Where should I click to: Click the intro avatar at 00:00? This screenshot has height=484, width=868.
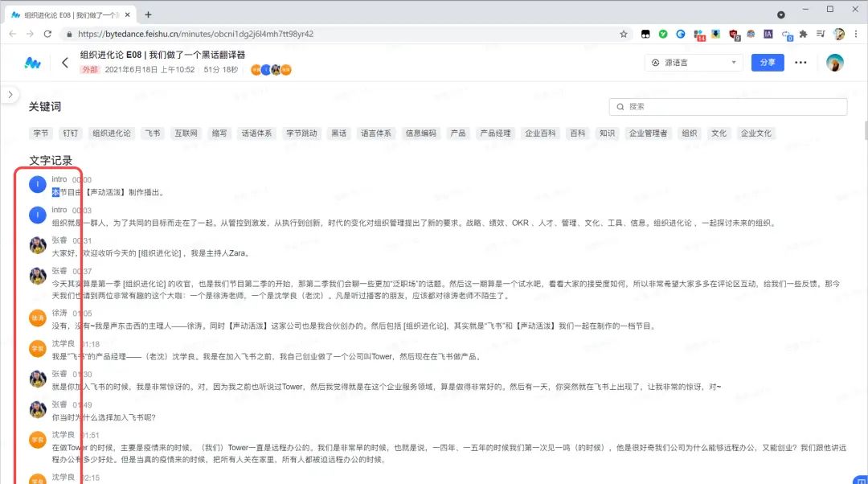click(38, 184)
